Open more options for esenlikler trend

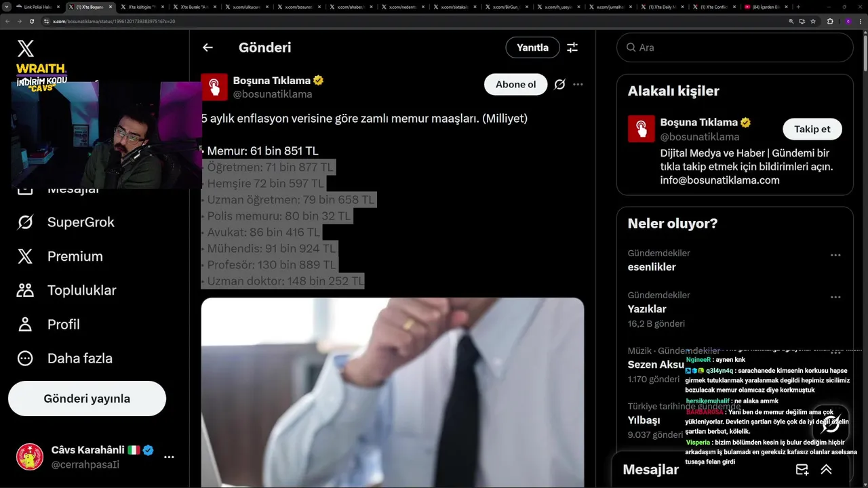pos(835,256)
